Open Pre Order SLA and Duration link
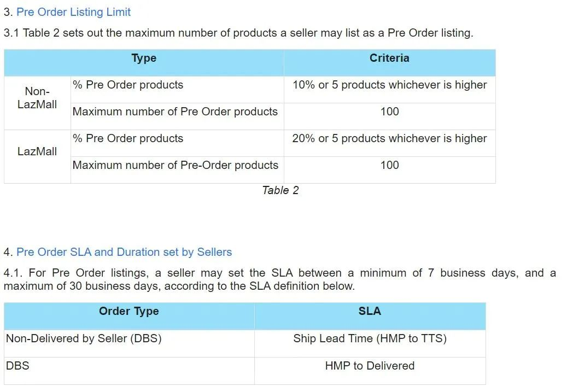The image size is (567, 392). click(124, 252)
